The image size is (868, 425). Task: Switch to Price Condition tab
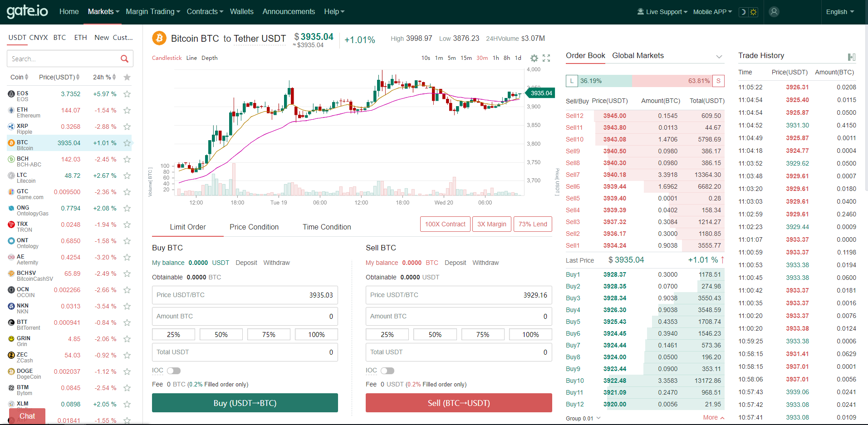pyautogui.click(x=254, y=227)
